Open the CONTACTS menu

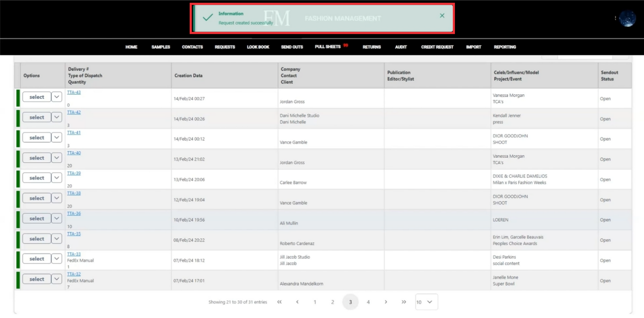(192, 47)
